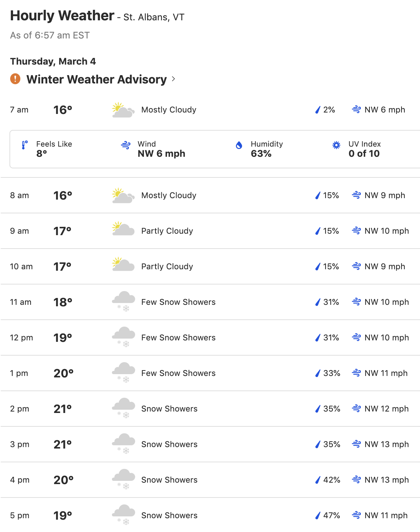Click the precipitation drop icon beside 42%
Viewport: 420px width, 532px height.
click(x=318, y=480)
